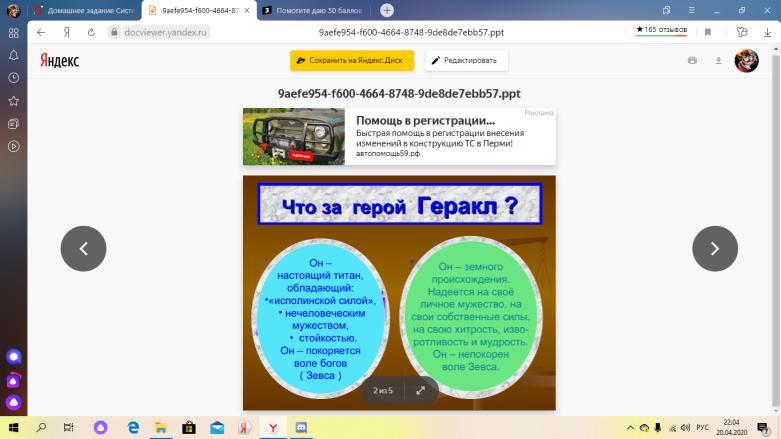Open the bookmarks star in sidebar
This screenshot has height=439, width=781.
pyautogui.click(x=13, y=101)
